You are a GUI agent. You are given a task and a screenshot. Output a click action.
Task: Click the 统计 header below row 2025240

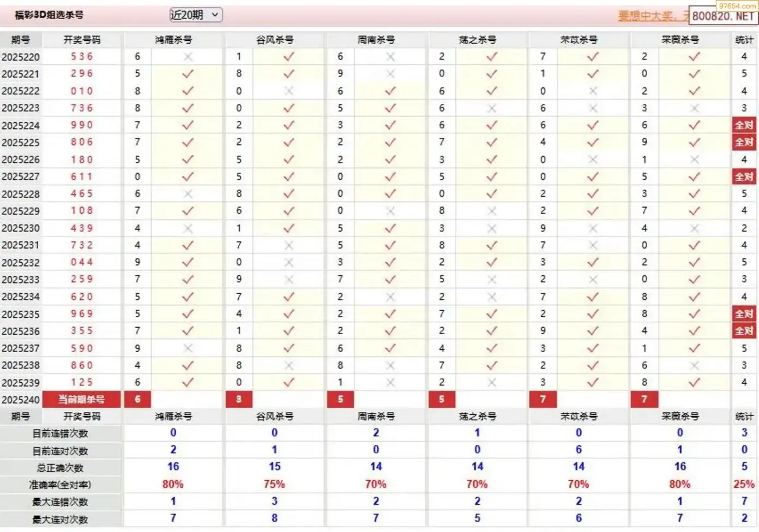tap(744, 416)
